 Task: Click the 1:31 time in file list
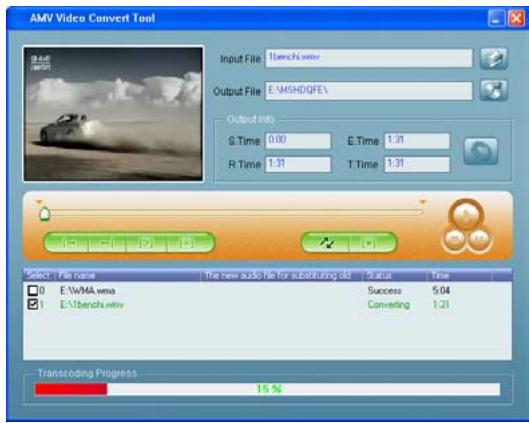tap(441, 305)
